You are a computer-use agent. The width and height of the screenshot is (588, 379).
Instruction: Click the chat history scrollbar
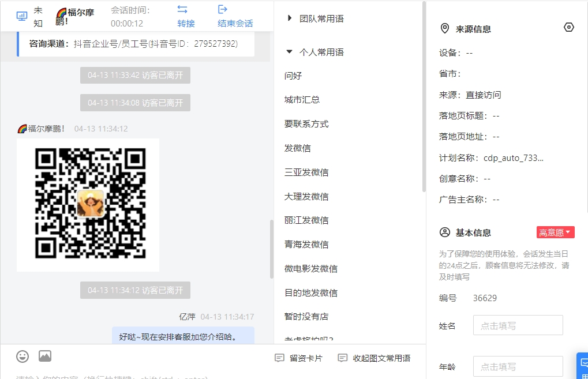(272, 249)
